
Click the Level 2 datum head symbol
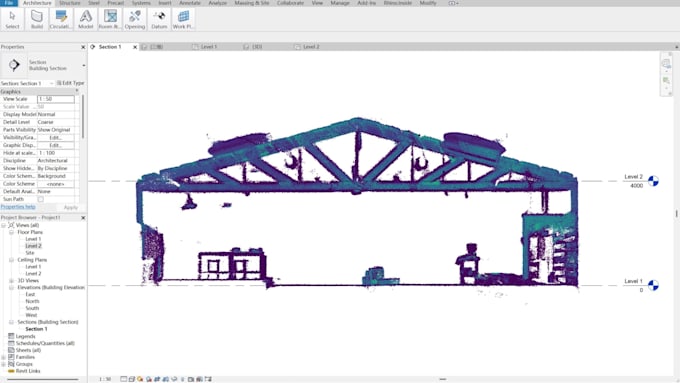click(x=653, y=181)
